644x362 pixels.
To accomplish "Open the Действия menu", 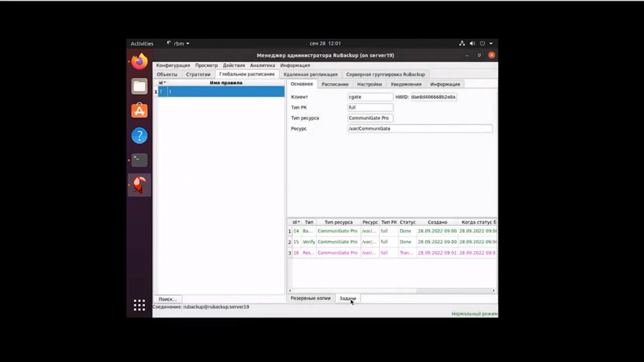I will tap(234, 65).
